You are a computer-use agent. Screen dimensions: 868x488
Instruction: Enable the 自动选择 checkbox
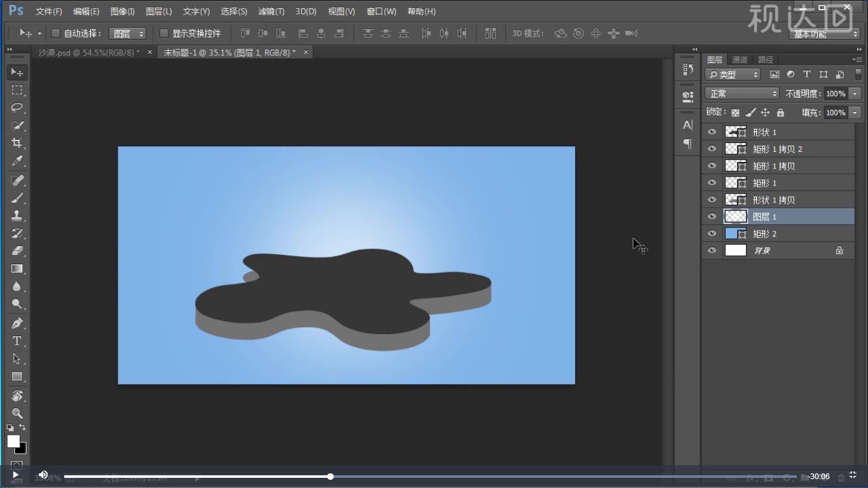(55, 33)
